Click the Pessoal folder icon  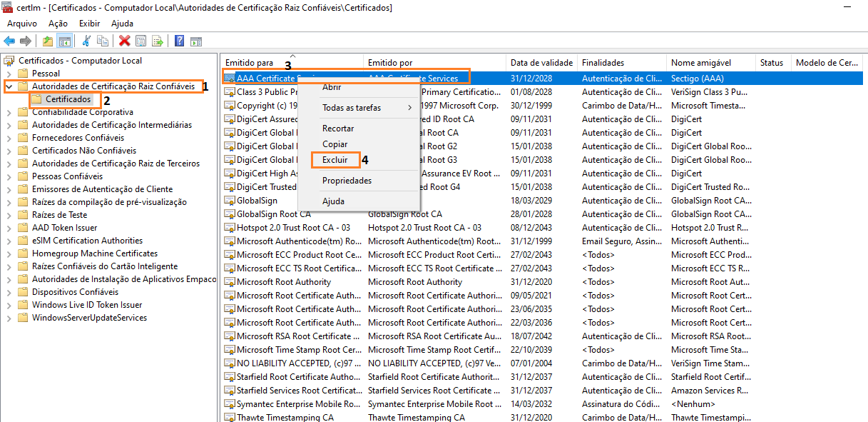(24, 74)
